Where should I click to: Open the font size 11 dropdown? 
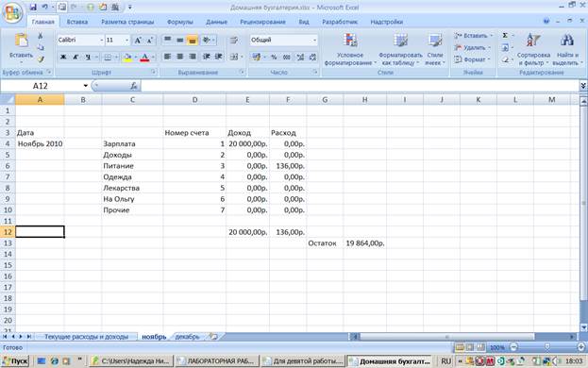(x=126, y=40)
